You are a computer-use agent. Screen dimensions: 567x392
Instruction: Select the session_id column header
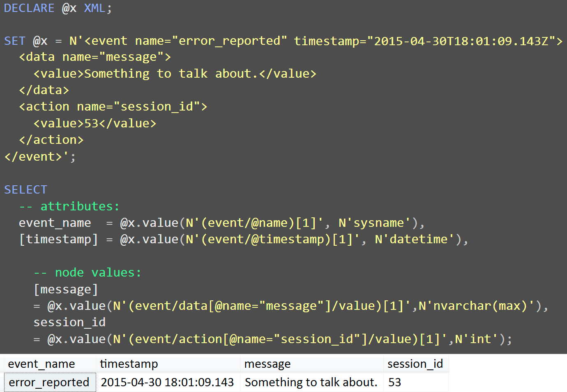tap(415, 364)
